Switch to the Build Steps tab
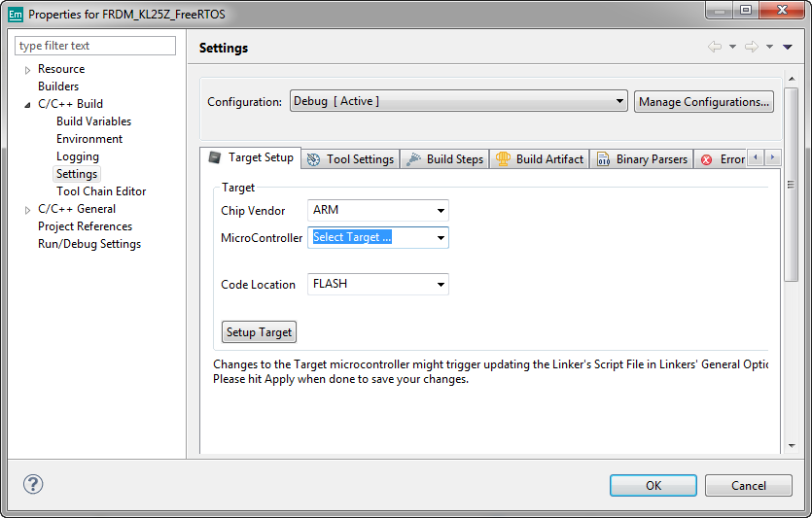812x518 pixels. click(443, 159)
